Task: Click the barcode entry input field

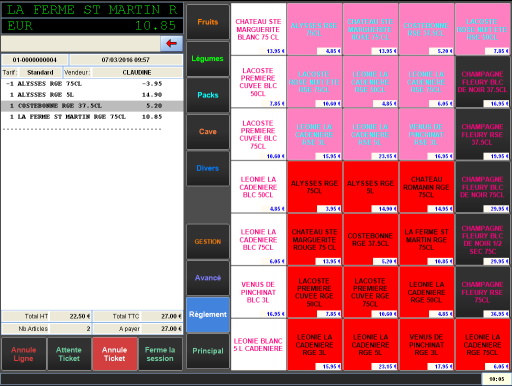Action: pyautogui.click(x=81, y=43)
